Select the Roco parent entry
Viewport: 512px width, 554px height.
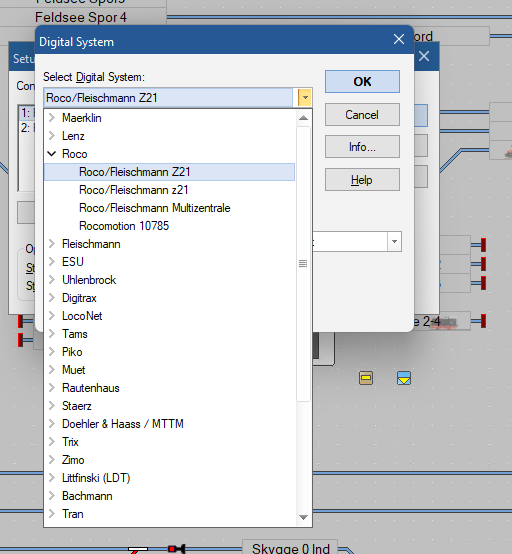point(75,154)
